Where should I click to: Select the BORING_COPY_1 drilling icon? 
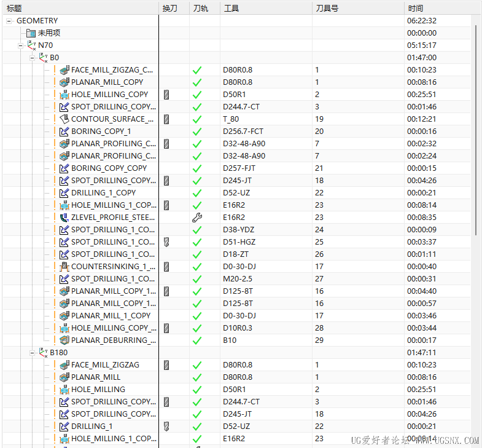click(x=64, y=132)
